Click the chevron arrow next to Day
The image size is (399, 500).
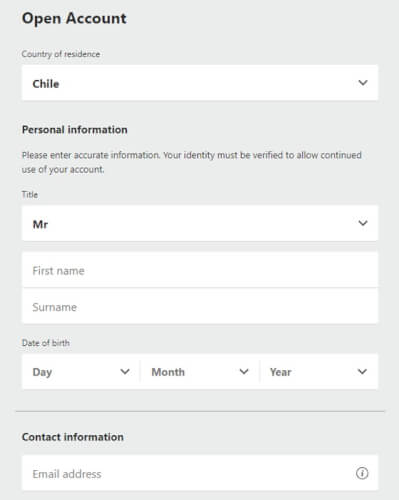125,371
